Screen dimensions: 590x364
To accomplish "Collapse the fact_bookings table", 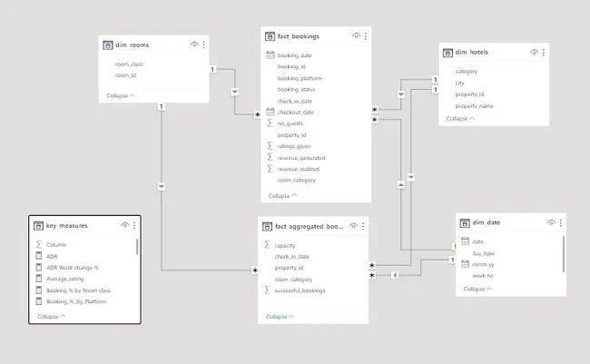I will click(x=282, y=196).
